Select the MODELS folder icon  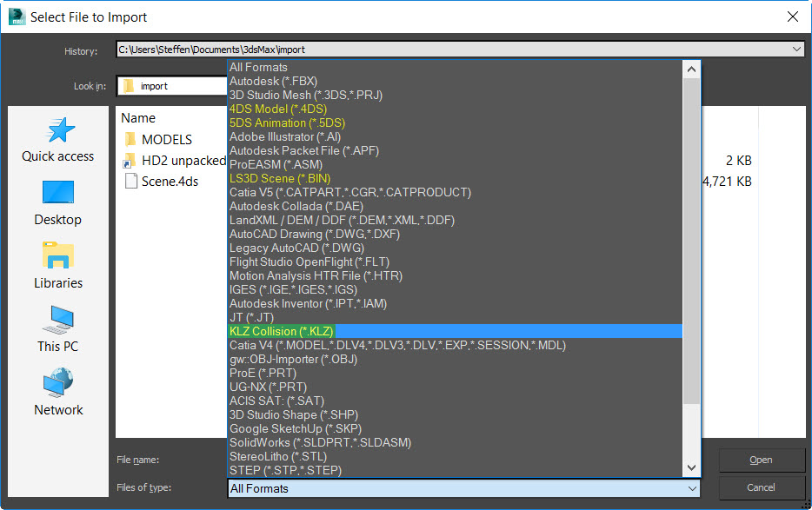click(x=130, y=139)
